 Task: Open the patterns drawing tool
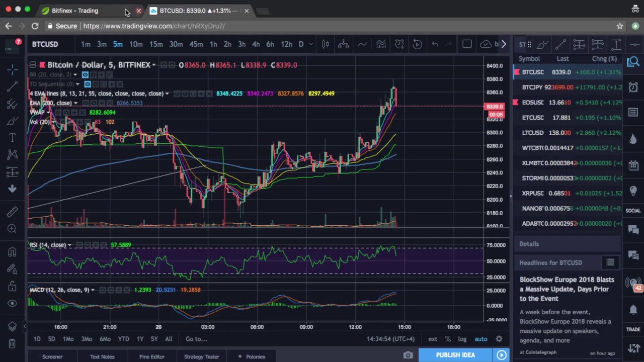coord(12,155)
